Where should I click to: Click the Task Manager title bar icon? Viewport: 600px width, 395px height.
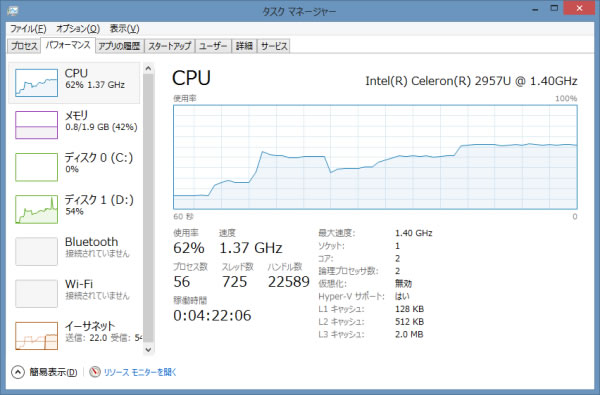pos(13,11)
